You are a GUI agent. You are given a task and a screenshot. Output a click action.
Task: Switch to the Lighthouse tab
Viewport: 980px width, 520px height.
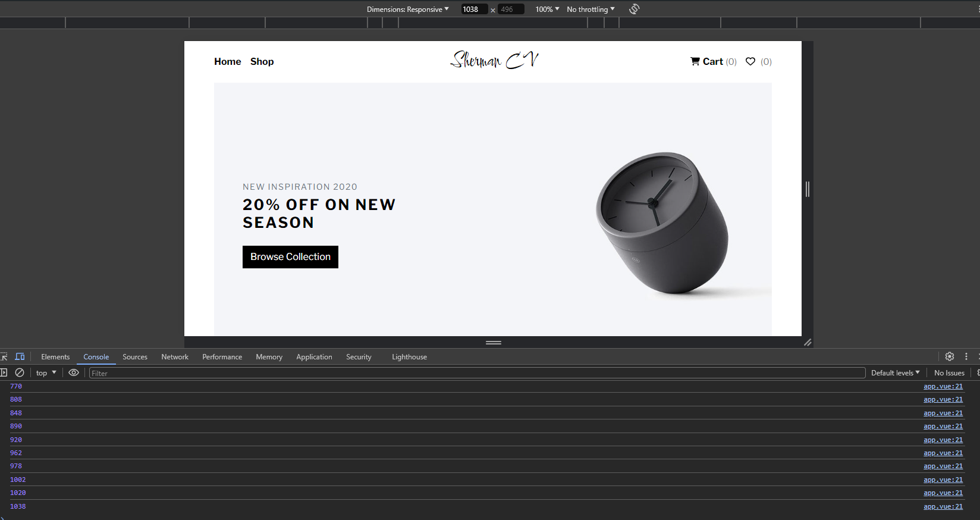tap(409, 357)
